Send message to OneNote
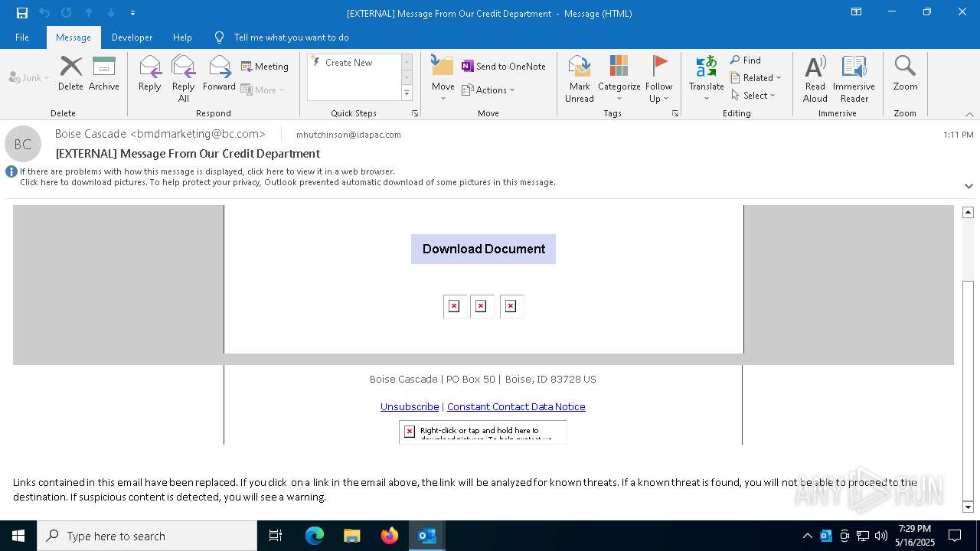 504,67
